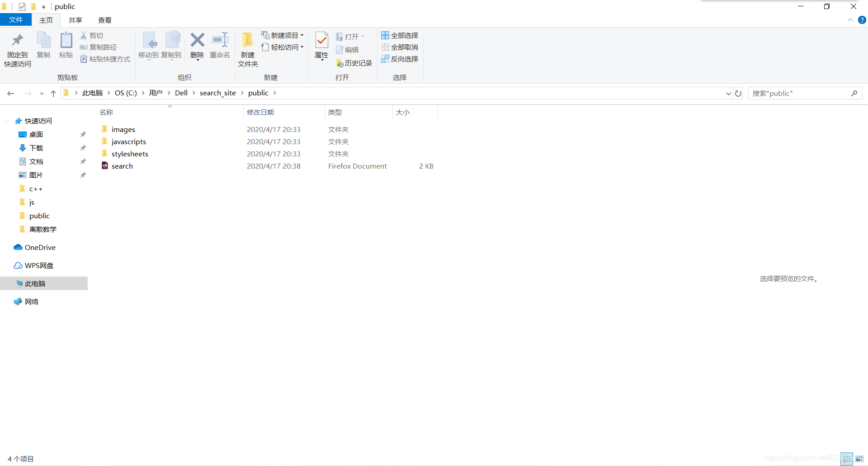Click Copy path (复制路径) command
This screenshot has width=868, height=466.
pos(98,47)
